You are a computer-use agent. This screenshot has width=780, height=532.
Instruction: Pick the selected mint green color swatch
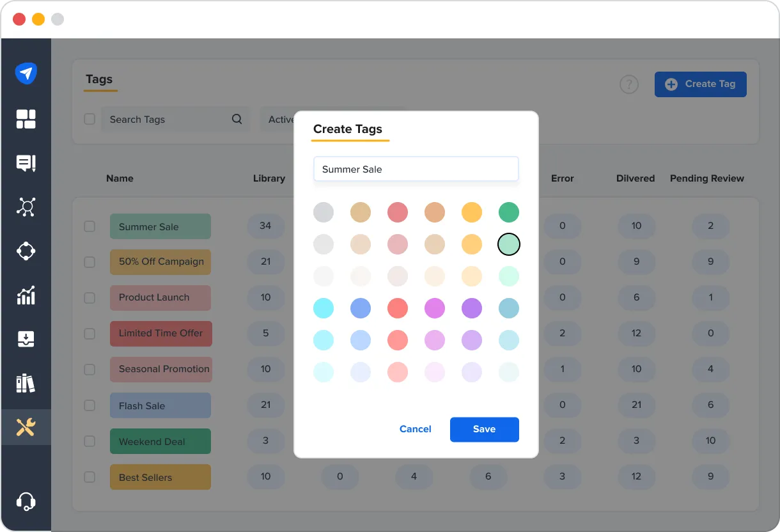[509, 244]
